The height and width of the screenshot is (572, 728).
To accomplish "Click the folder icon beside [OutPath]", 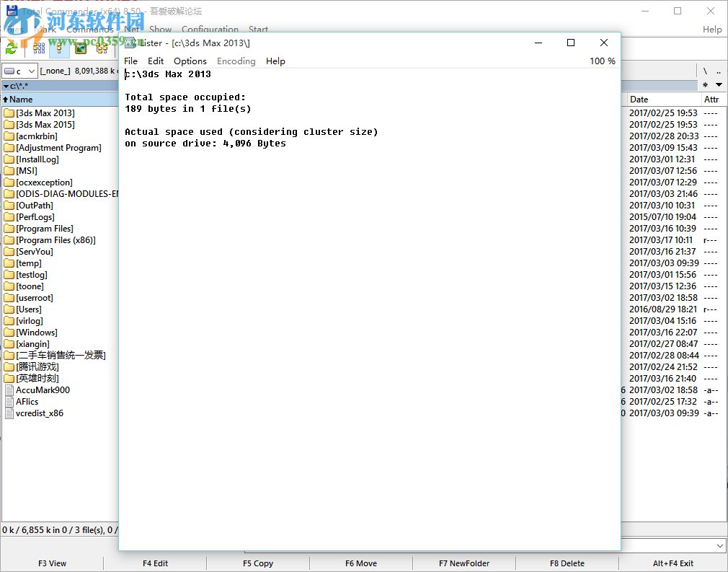I will click(x=9, y=206).
